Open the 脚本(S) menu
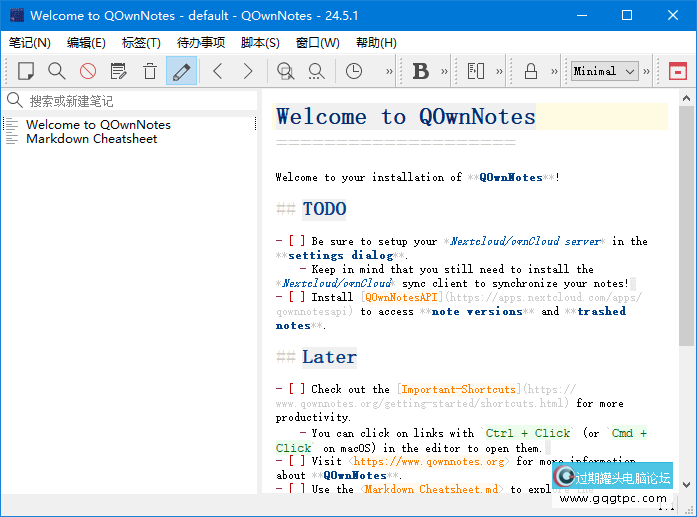Viewport: 697px width, 517px height. [x=260, y=43]
